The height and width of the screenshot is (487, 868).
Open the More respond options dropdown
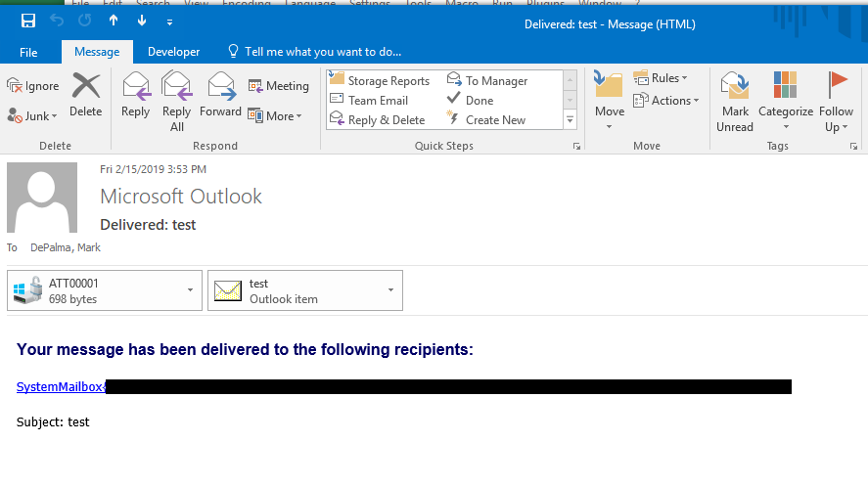tap(275, 115)
